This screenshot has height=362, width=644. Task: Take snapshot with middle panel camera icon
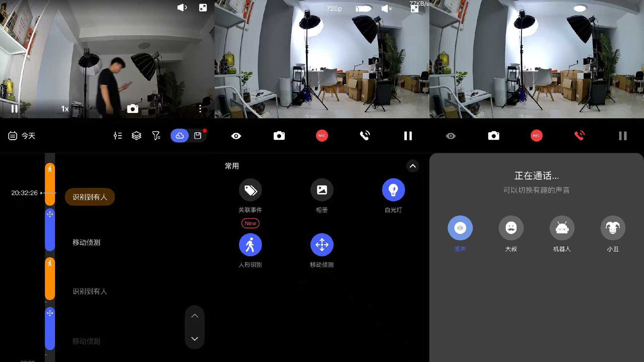click(279, 136)
